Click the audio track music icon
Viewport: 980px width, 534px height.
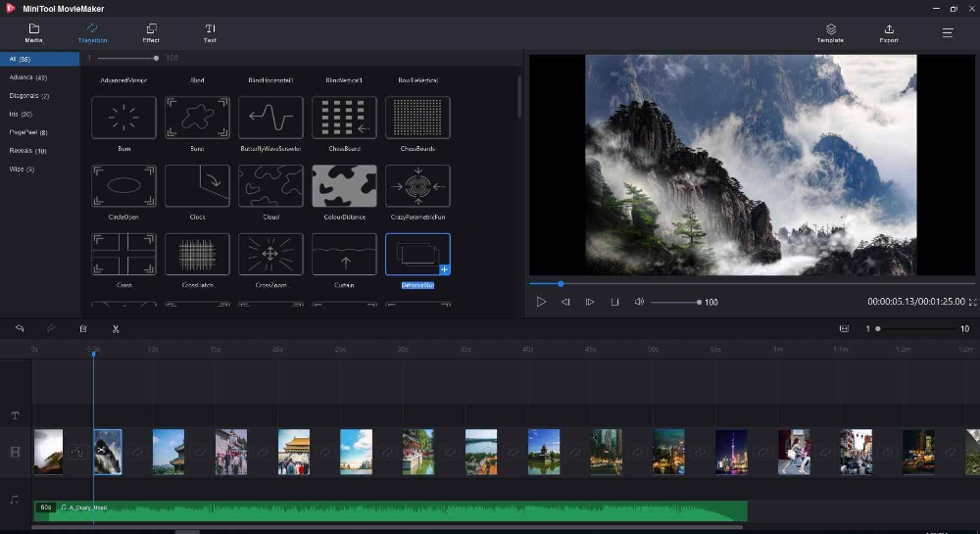click(x=15, y=500)
